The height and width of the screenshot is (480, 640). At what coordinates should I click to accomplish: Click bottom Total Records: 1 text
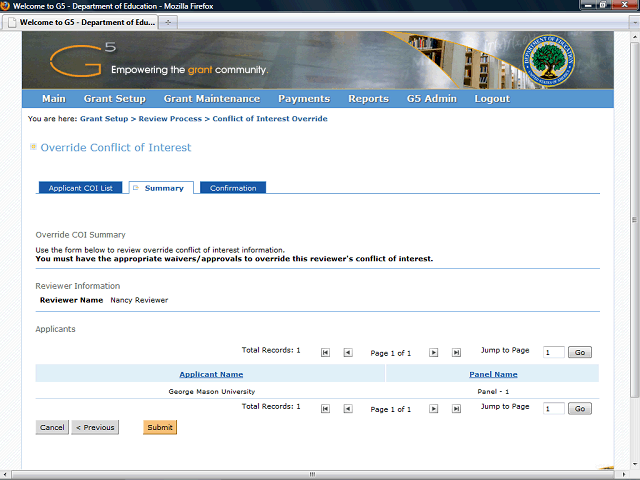click(x=271, y=407)
